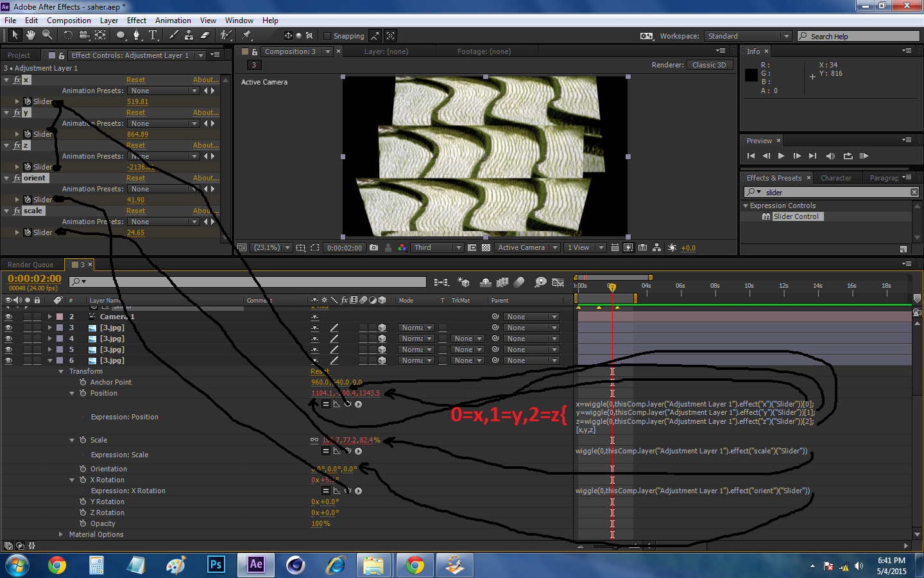
Task: Select the Horizontal Type tool
Action: [152, 35]
